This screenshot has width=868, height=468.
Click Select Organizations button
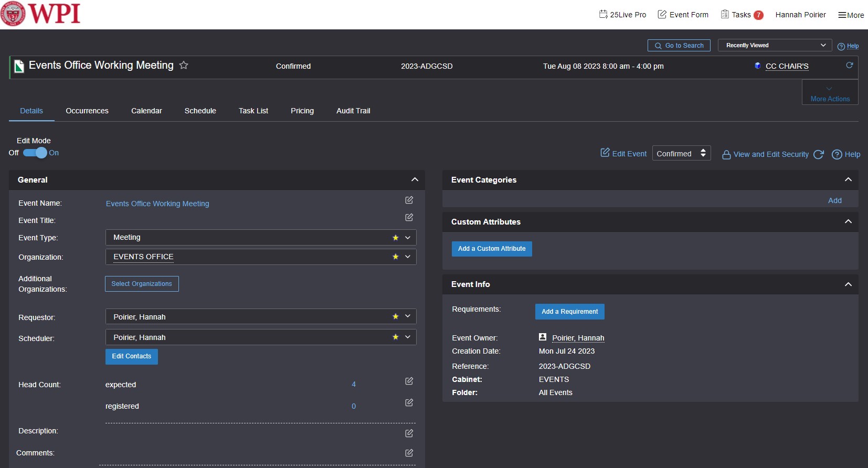click(x=142, y=284)
